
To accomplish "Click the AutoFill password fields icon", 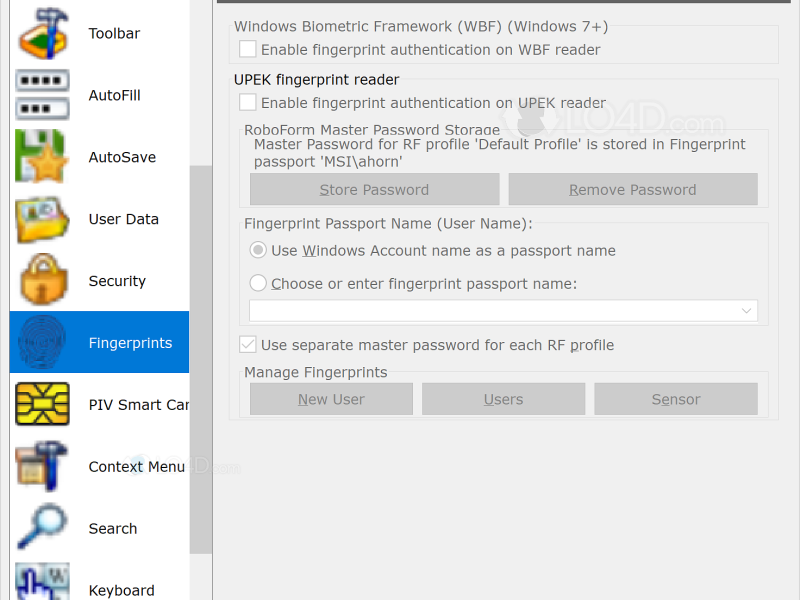I will click(42, 95).
